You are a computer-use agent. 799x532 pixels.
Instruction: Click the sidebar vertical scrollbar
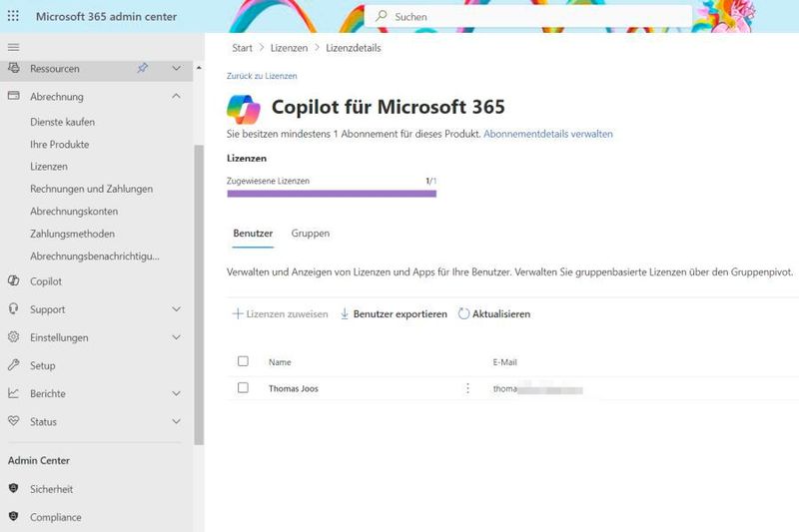[199, 294]
